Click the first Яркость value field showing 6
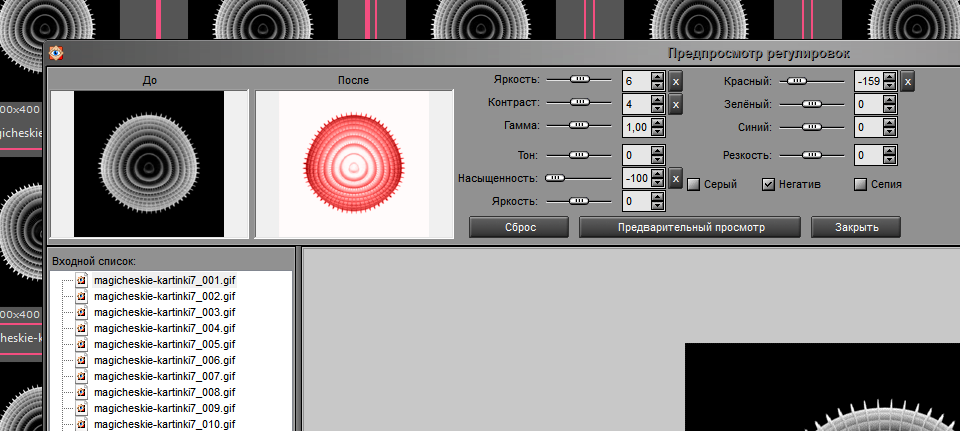960x431 pixels. (637, 81)
